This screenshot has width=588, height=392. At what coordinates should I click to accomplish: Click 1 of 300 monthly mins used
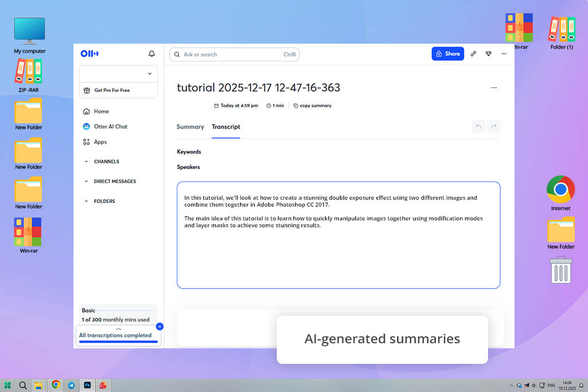[115, 320]
